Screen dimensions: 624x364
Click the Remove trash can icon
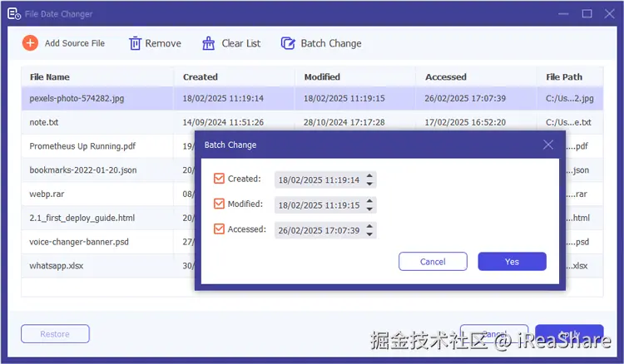135,43
